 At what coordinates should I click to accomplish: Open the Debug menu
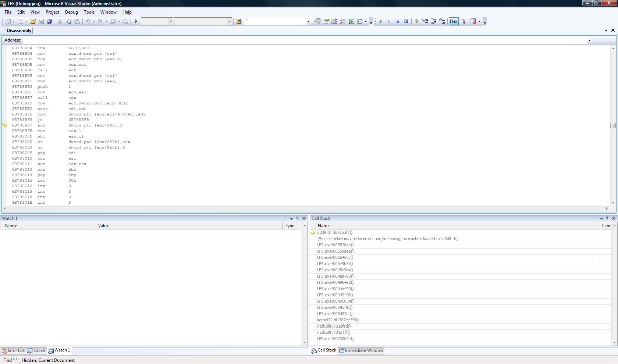click(x=71, y=12)
